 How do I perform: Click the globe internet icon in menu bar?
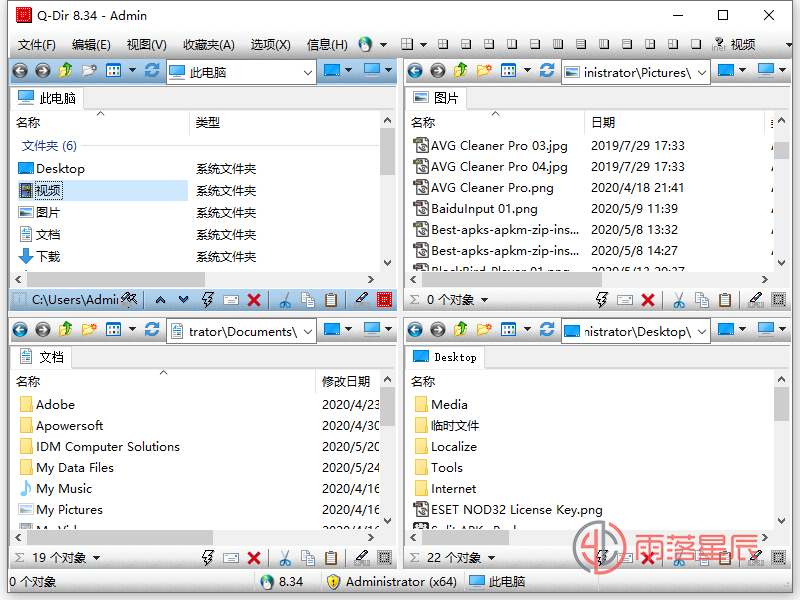tap(365, 44)
